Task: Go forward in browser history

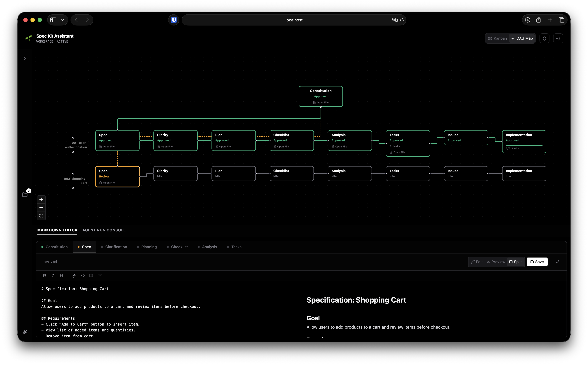Action: point(87,20)
